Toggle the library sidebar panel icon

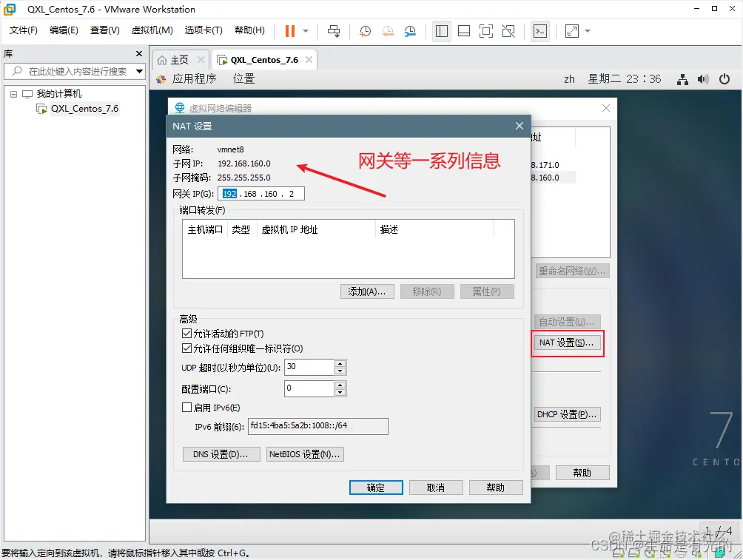click(441, 31)
